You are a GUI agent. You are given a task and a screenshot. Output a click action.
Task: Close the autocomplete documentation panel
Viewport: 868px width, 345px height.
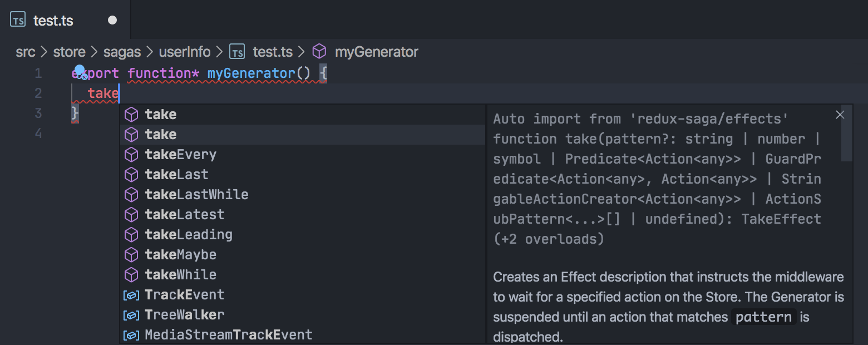[x=840, y=114]
